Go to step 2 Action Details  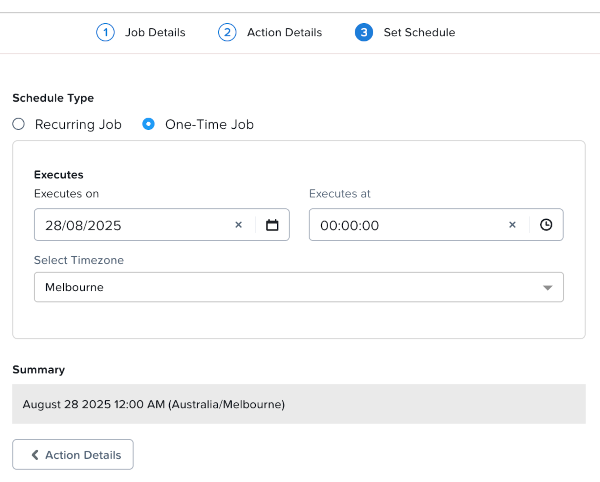pyautogui.click(x=270, y=33)
